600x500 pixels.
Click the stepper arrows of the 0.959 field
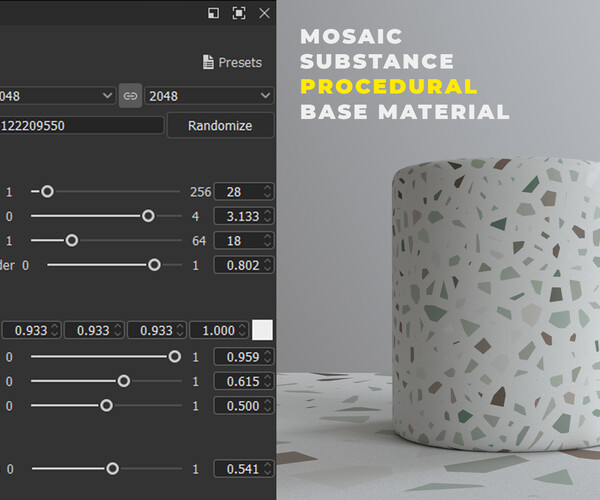[x=267, y=357]
